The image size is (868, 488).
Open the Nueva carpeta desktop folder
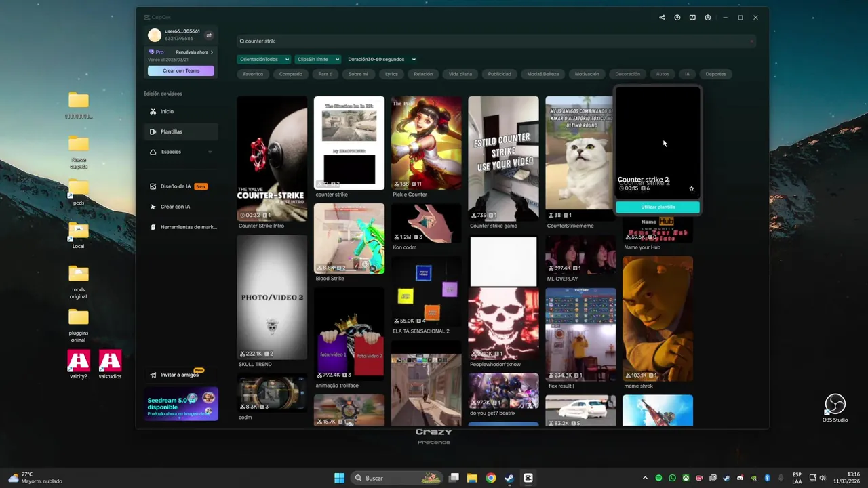point(79,152)
